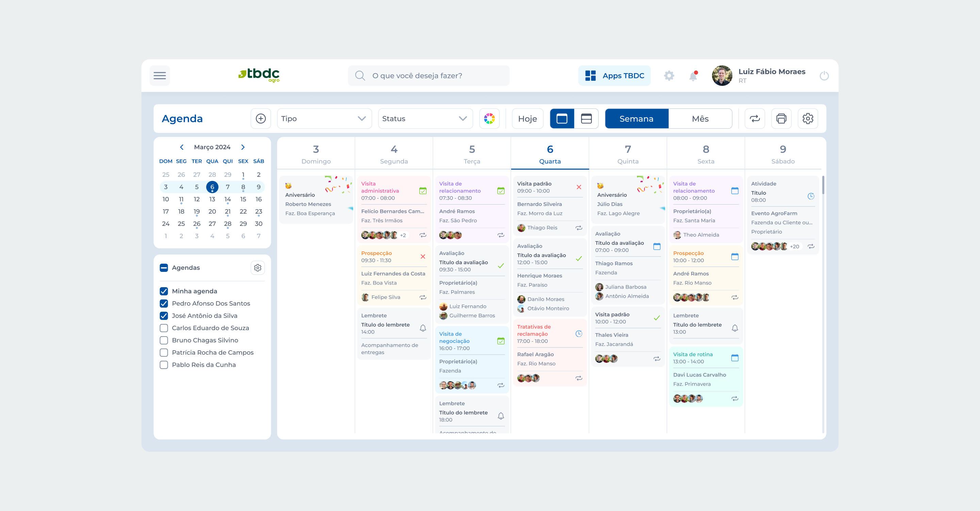Switch to the Mês view tab
This screenshot has width=980, height=511.
coord(700,119)
